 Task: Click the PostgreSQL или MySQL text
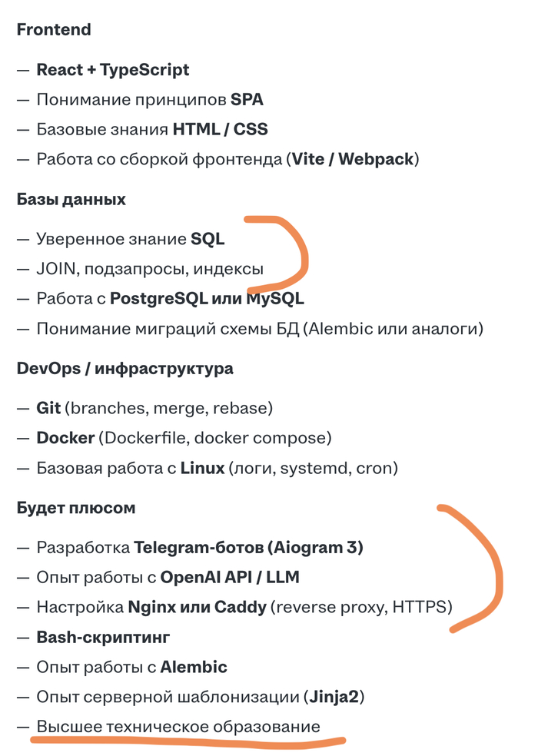(207, 299)
